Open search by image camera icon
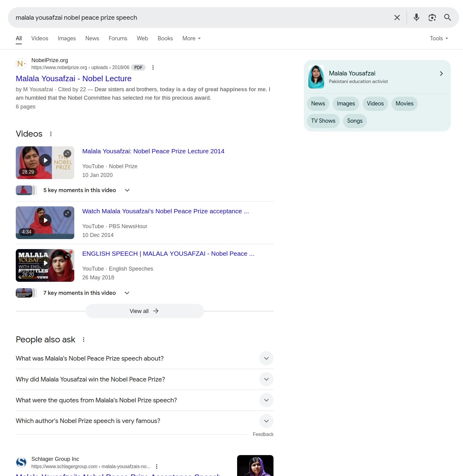This screenshot has width=463, height=476. coord(432,18)
